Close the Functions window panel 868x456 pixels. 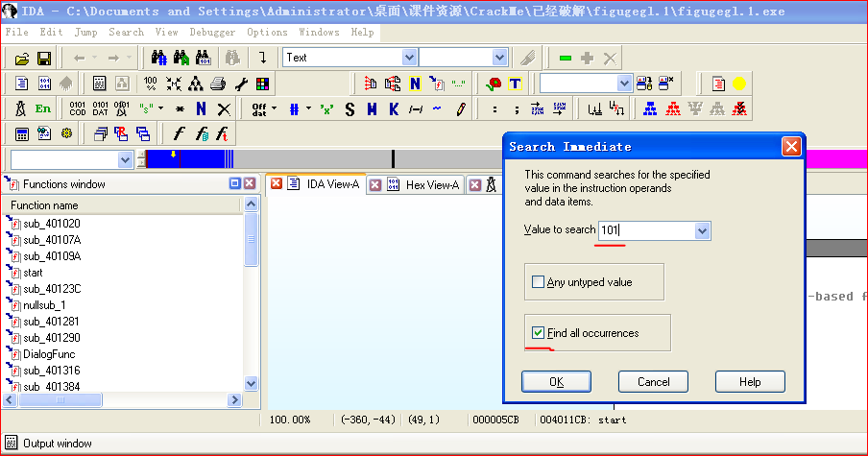click(x=250, y=183)
